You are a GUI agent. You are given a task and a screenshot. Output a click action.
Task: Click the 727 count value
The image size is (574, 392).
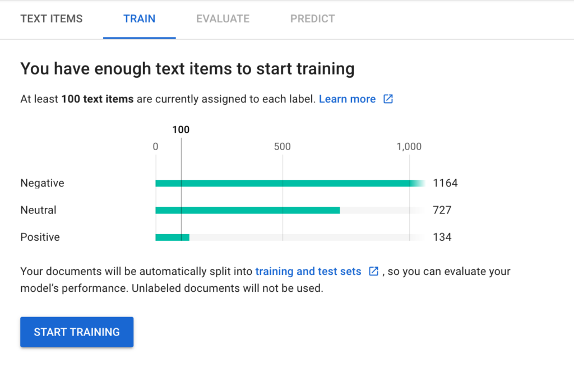point(442,210)
